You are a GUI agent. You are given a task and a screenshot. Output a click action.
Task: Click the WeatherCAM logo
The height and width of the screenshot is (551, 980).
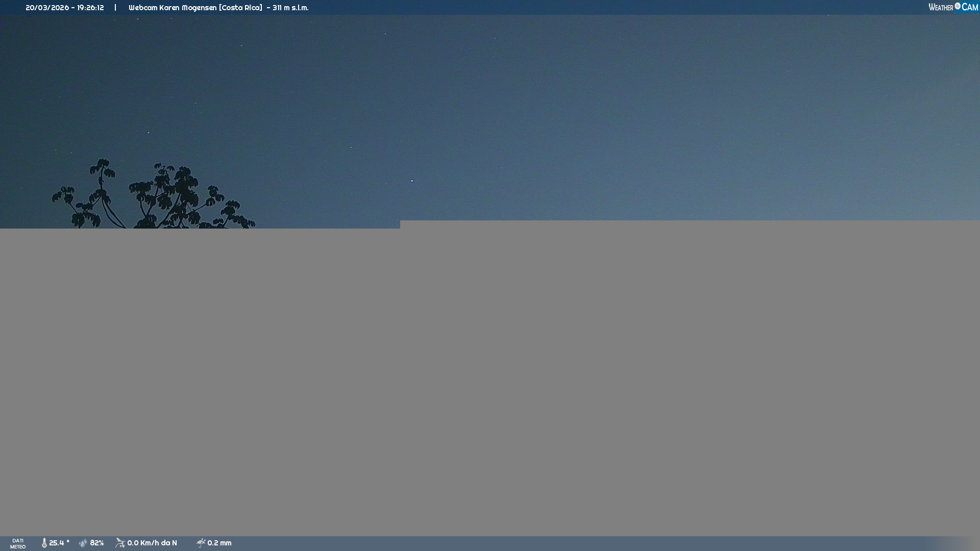953,7
